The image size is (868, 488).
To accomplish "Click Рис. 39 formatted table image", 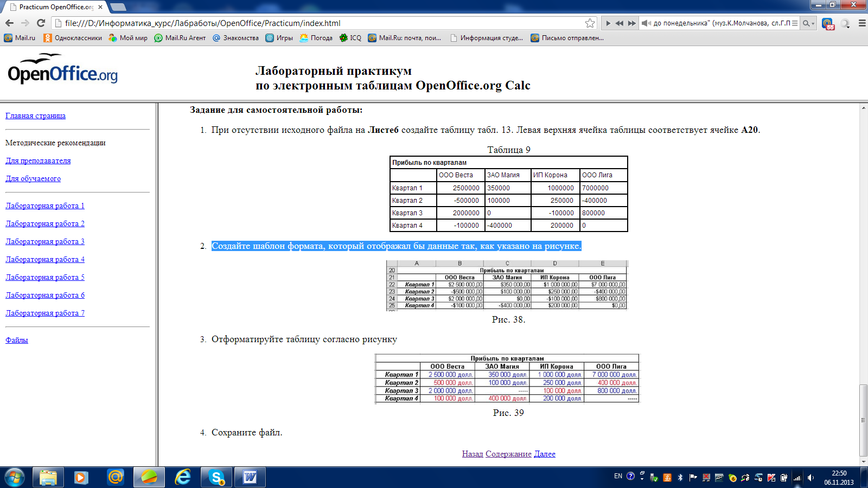I will [507, 379].
